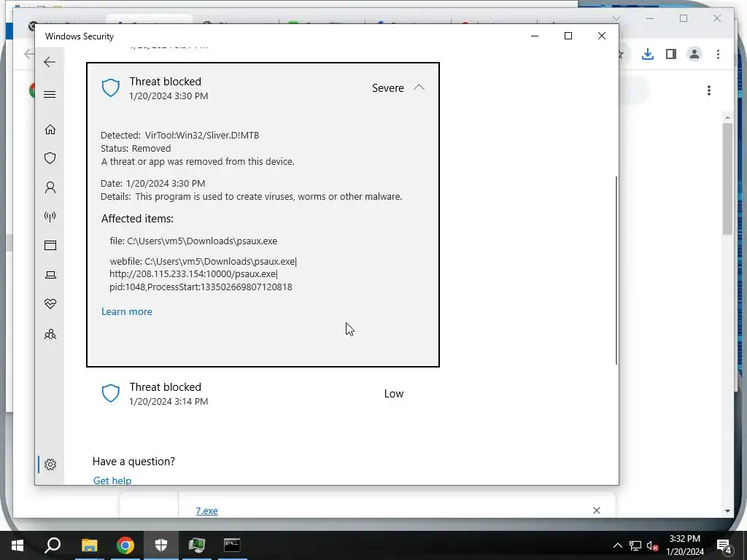Dismiss the 7.exe download bar in Chrome
The width and height of the screenshot is (747, 560).
coord(597,510)
